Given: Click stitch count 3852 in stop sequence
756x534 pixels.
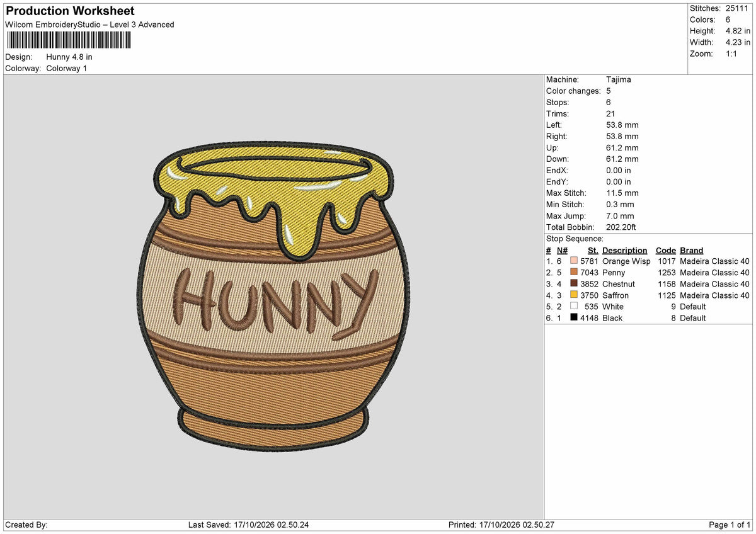Looking at the screenshot, I should tap(589, 283).
